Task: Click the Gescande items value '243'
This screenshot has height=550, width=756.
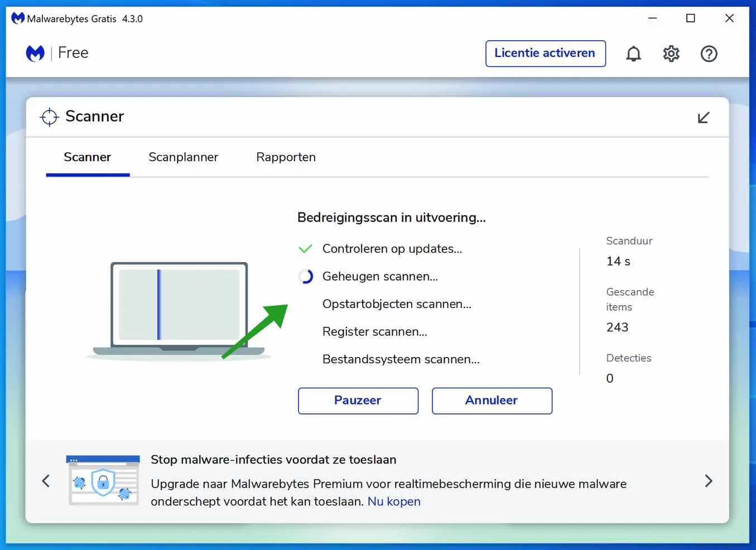Action: 617,327
